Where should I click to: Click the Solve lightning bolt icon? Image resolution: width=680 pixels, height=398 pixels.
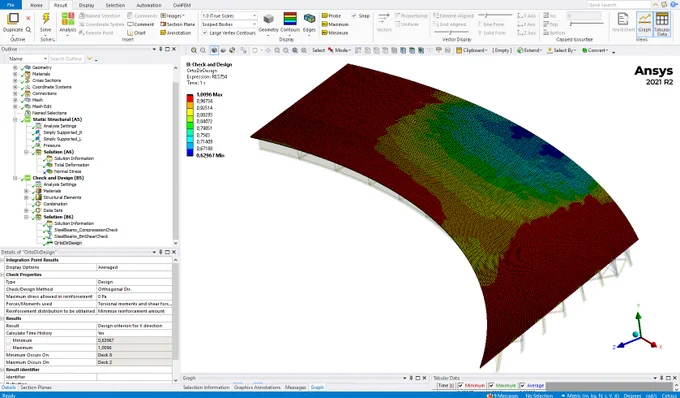[x=46, y=19]
